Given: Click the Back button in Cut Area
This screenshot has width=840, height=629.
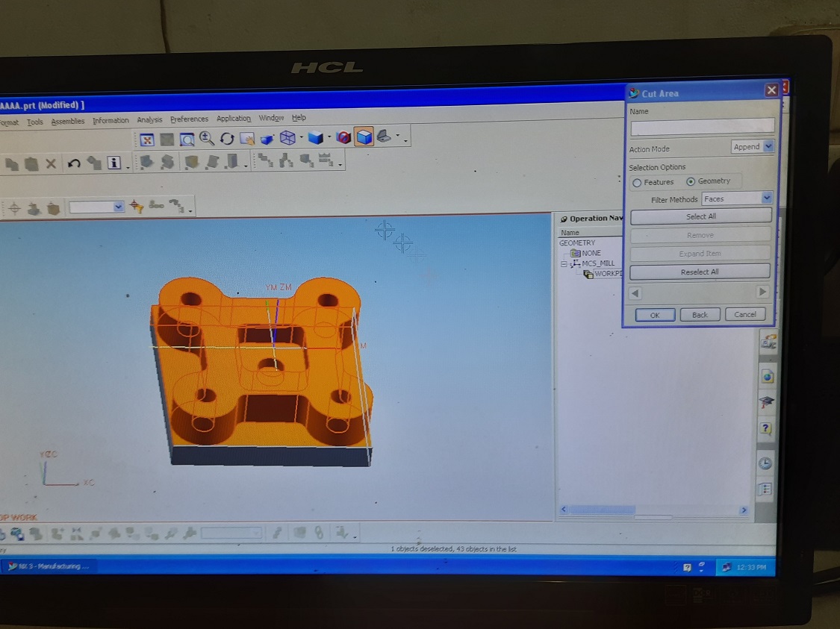Looking at the screenshot, I should coord(699,315).
